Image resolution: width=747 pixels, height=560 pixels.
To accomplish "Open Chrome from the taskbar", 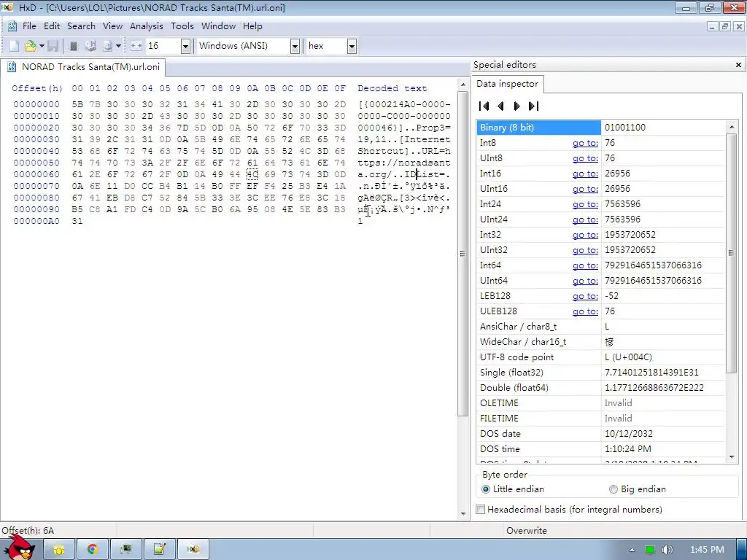I will 93,550.
